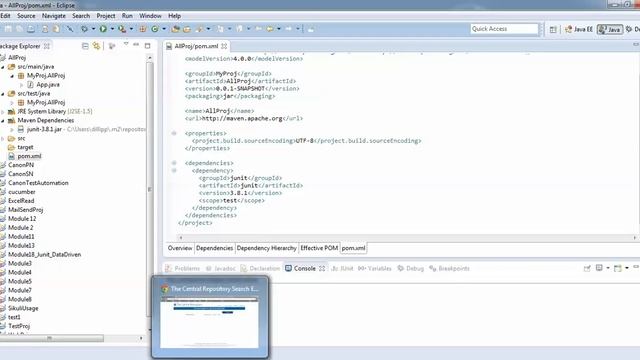The width and height of the screenshot is (640, 360).
Task: Click the Link with Editor icon in Package Explorer
Action: [x=96, y=46]
